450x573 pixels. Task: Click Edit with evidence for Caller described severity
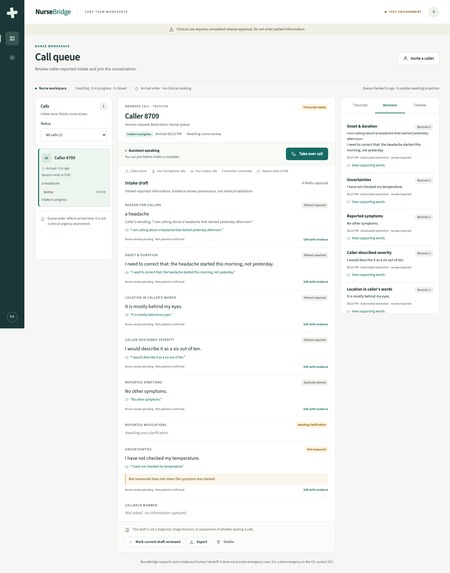(315, 367)
